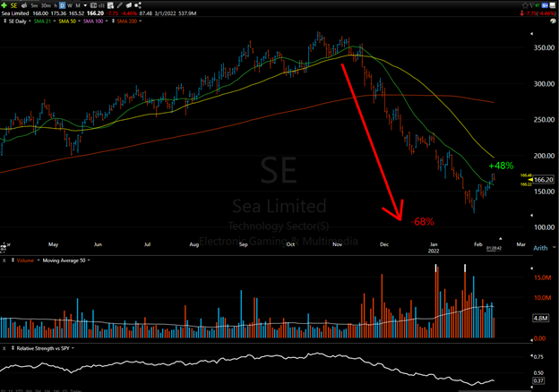Click the chart template save icon
Image resolution: width=559 pixels, height=392 pixels.
click(x=110, y=5)
